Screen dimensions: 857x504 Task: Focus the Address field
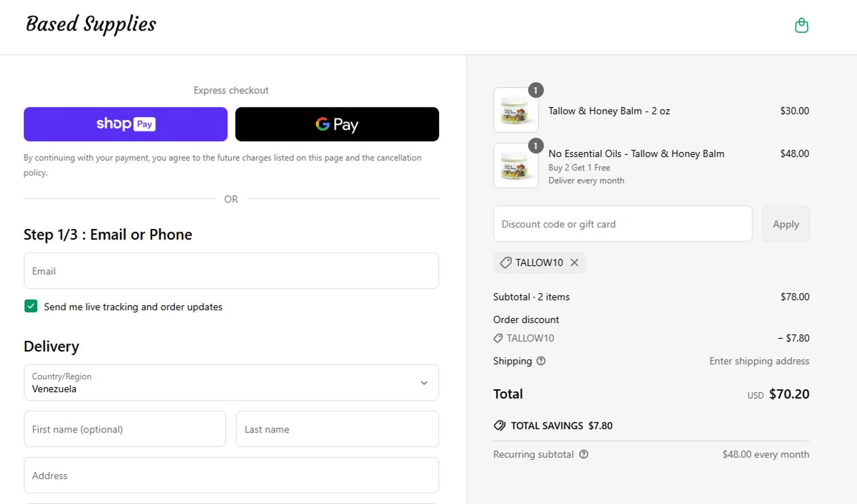pyautogui.click(x=231, y=475)
